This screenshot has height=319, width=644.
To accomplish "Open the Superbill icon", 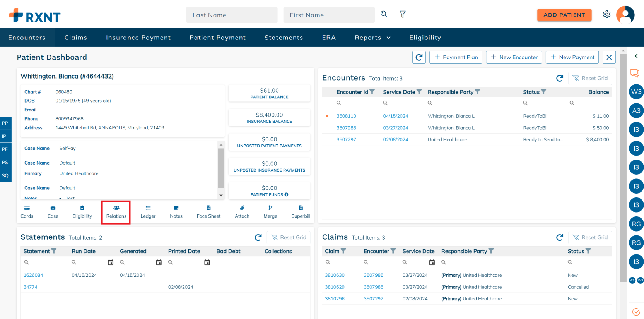I will point(301,212).
